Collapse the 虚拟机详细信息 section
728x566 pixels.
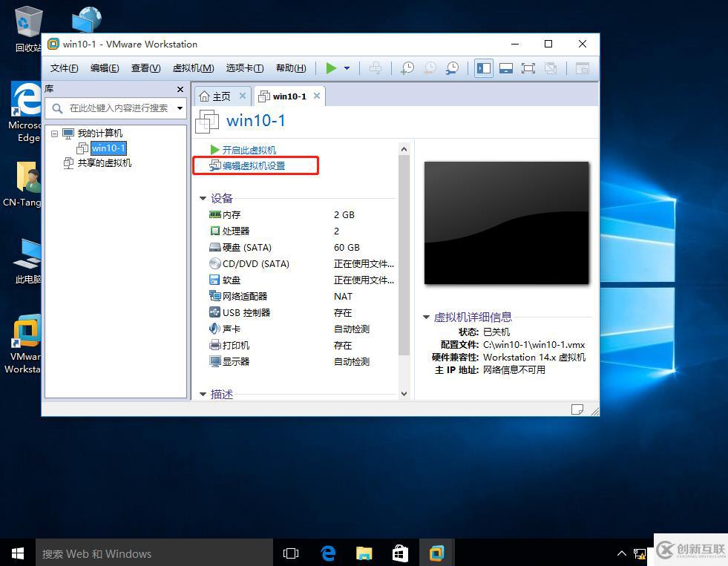click(427, 317)
